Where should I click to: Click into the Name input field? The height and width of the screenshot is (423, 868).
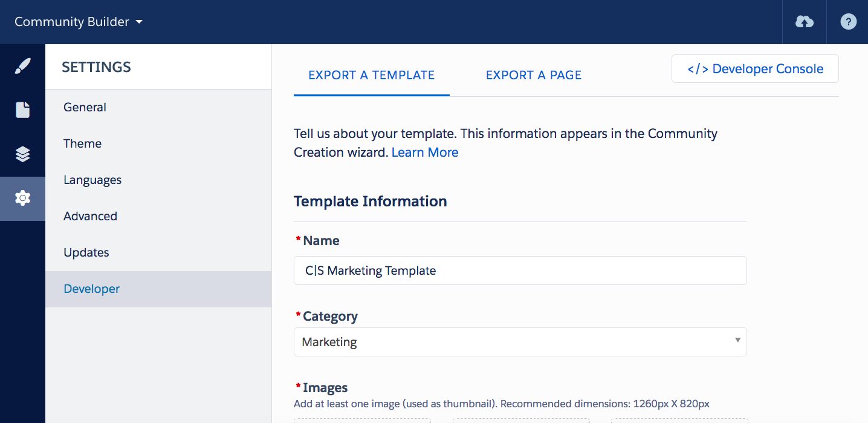[x=520, y=271]
